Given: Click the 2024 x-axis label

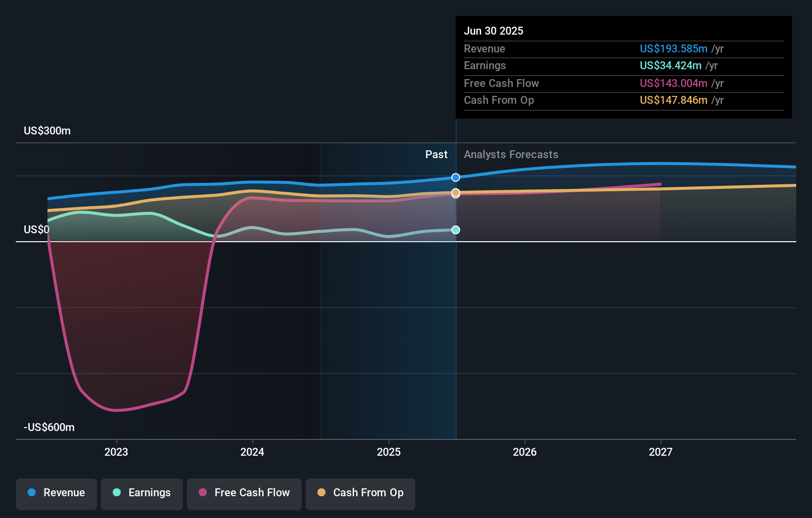Looking at the screenshot, I should (252, 452).
